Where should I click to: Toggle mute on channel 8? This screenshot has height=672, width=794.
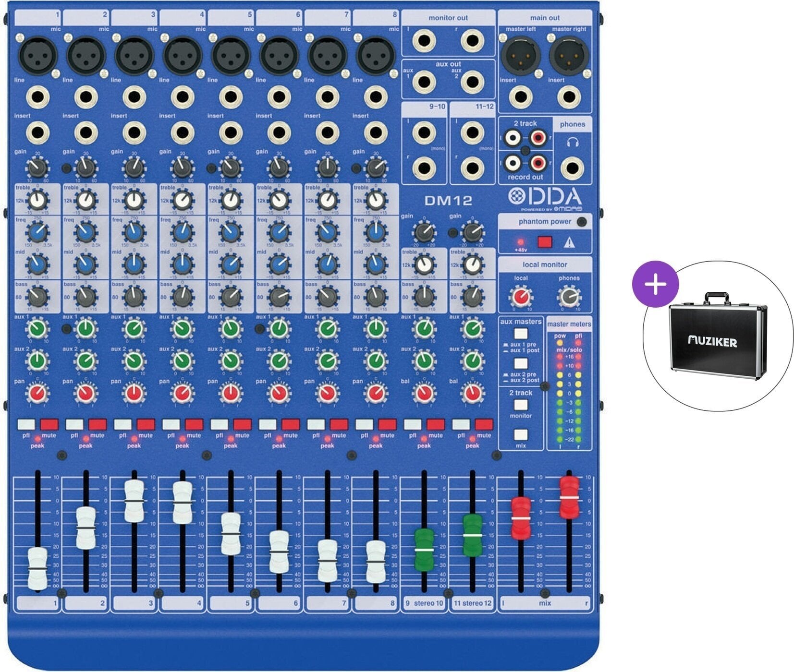click(388, 424)
